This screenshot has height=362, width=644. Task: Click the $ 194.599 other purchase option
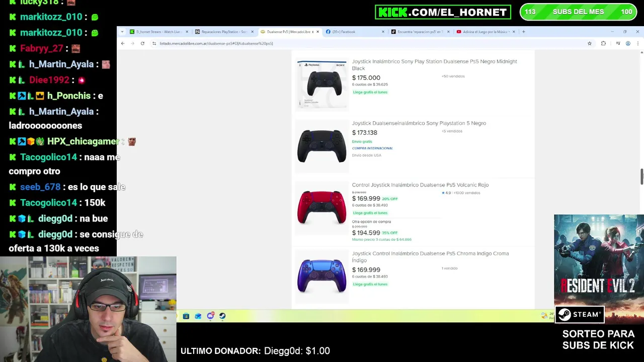tap(366, 233)
